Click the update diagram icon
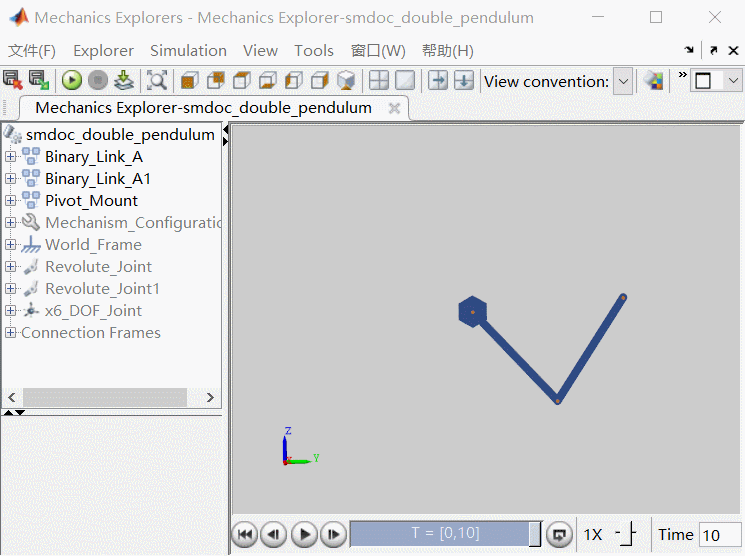This screenshot has width=745, height=556. (x=124, y=80)
